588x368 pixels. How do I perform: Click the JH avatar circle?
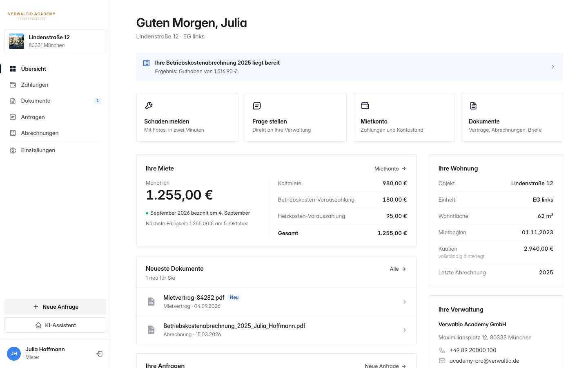14,354
